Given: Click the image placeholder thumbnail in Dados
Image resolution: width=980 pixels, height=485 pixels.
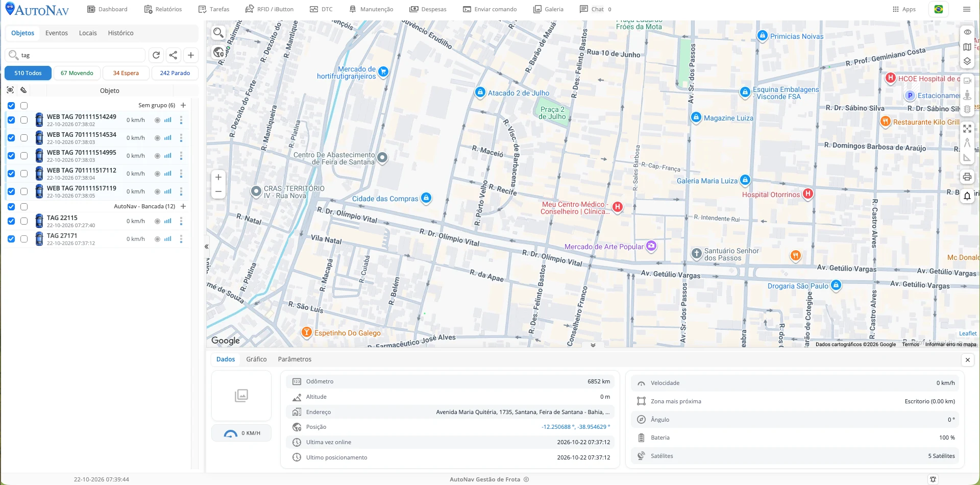Looking at the screenshot, I should click(x=241, y=396).
